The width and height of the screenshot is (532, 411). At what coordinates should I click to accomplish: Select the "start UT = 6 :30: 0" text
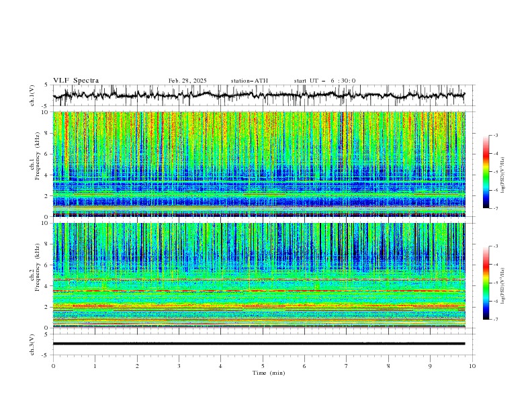pos(324,81)
